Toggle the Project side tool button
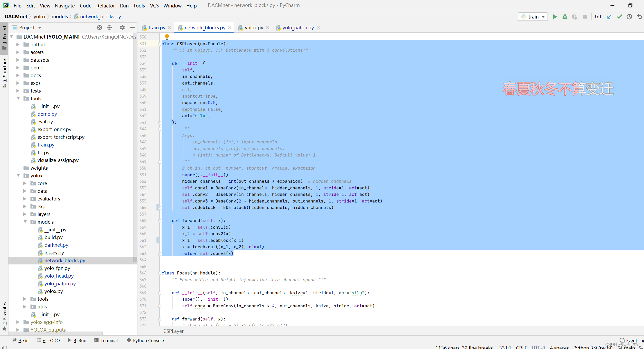The height and width of the screenshot is (349, 644). point(4,38)
